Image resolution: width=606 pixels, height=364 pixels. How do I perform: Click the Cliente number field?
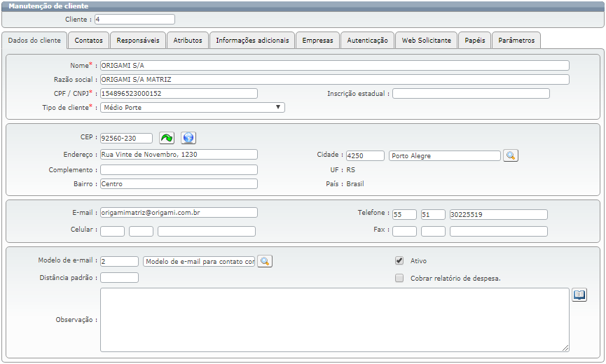tap(135, 20)
